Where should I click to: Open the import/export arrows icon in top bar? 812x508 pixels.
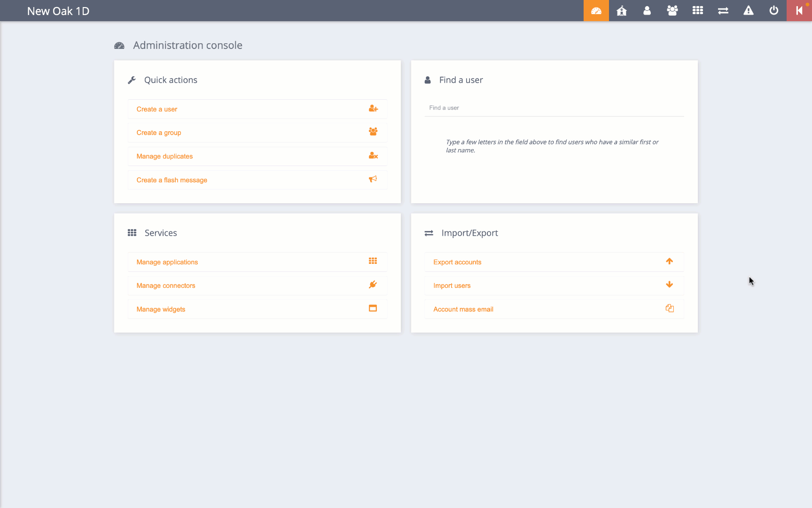click(723, 11)
